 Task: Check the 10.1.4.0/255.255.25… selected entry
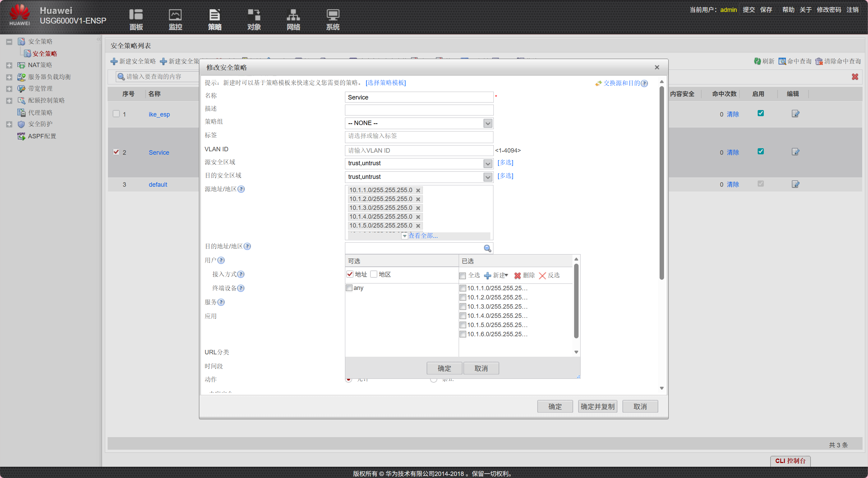(x=463, y=316)
